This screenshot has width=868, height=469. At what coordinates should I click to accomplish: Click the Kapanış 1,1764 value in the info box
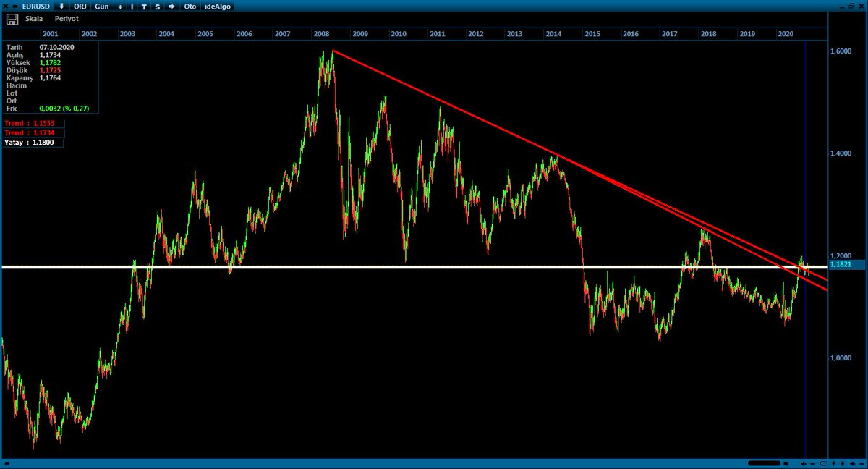(50, 77)
